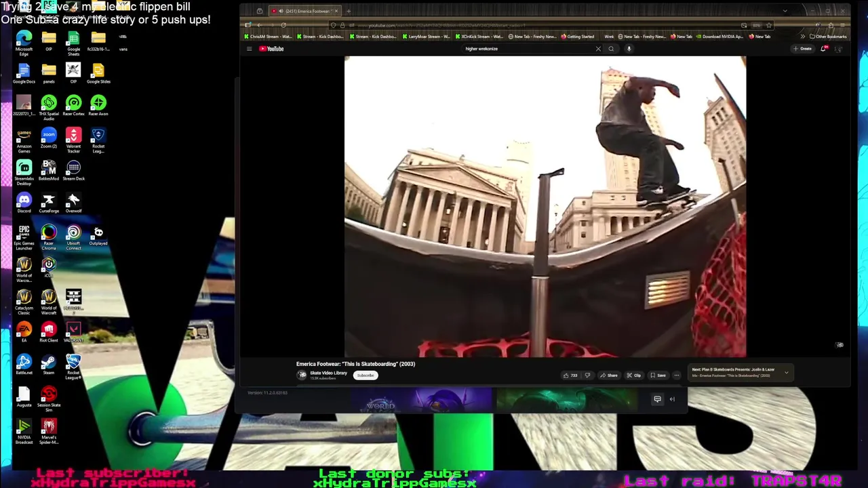This screenshot has width=868, height=488.
Task: Show more bookmarks overflow chevron
Action: 803,37
